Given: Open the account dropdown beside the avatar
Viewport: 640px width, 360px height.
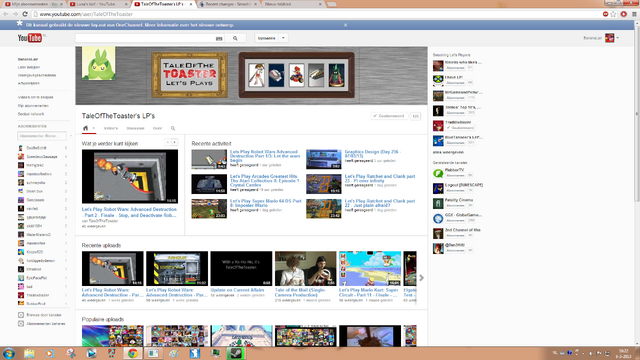Looking at the screenshot, I should [618, 38].
